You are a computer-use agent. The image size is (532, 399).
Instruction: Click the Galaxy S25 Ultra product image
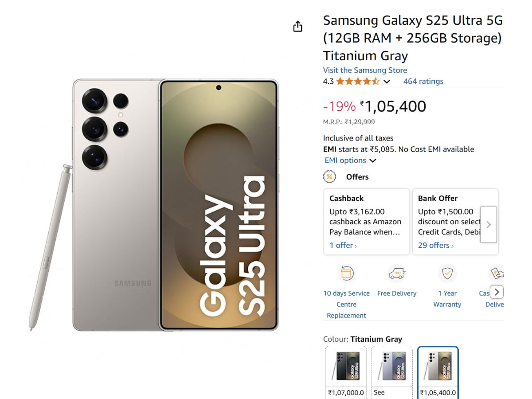tap(176, 205)
